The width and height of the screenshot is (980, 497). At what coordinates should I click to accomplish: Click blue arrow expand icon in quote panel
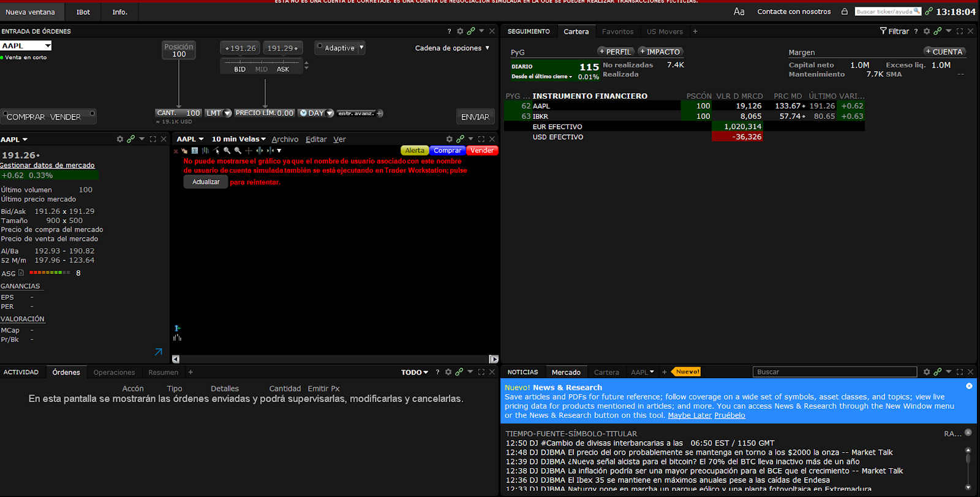159,352
